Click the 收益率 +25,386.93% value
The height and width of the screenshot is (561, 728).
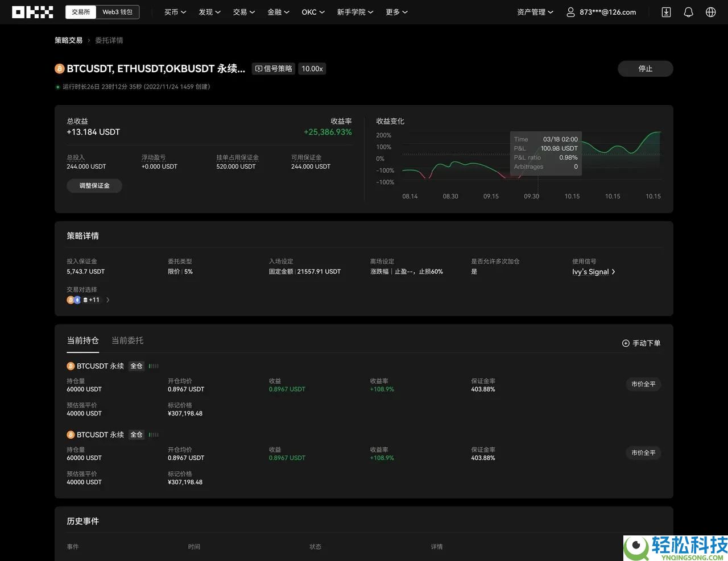[x=328, y=132]
